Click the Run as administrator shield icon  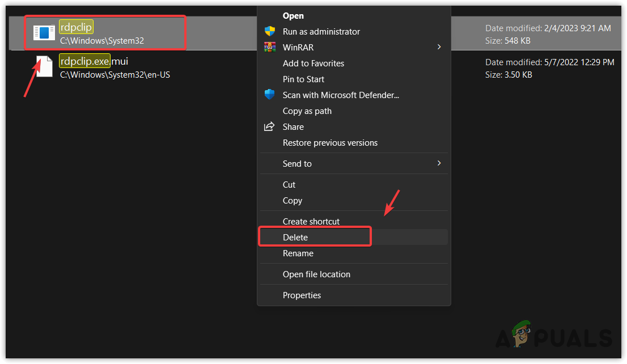pos(269,32)
